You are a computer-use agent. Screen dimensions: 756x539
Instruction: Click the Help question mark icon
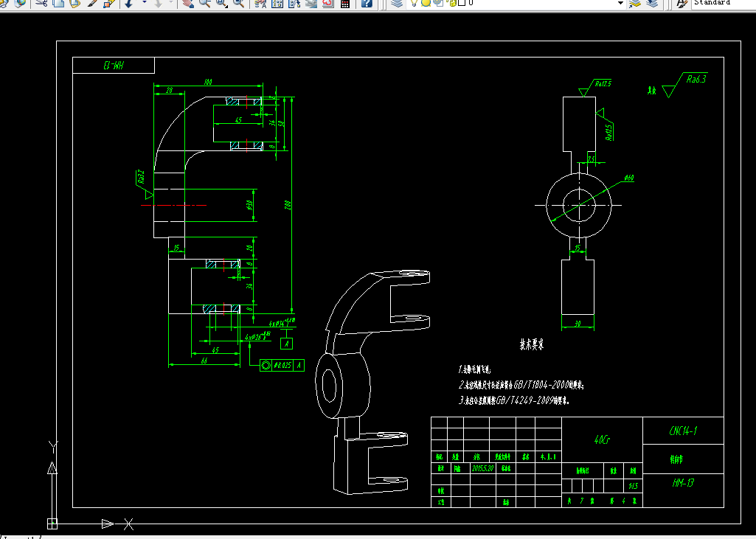367,3
